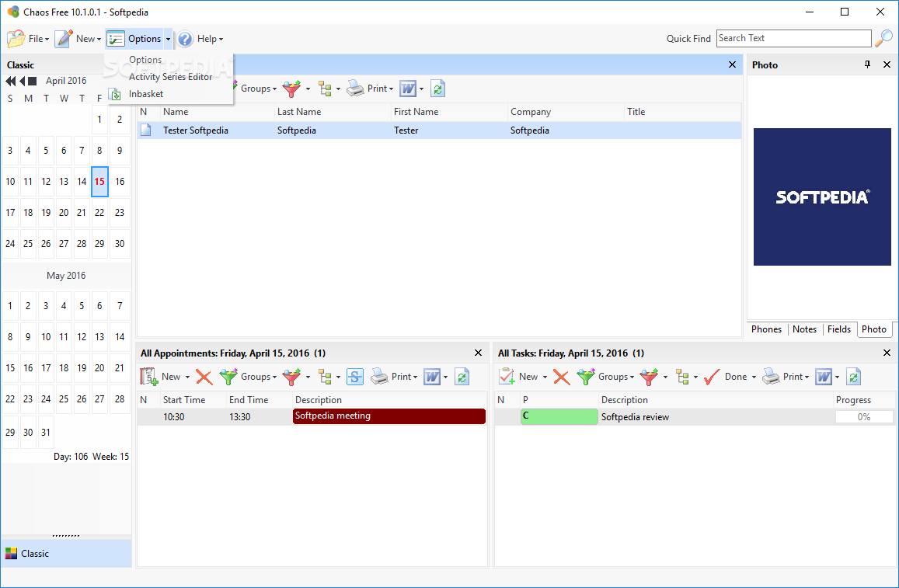Switch to the Phones tab
Image resolution: width=899 pixels, height=588 pixels.
(x=767, y=329)
